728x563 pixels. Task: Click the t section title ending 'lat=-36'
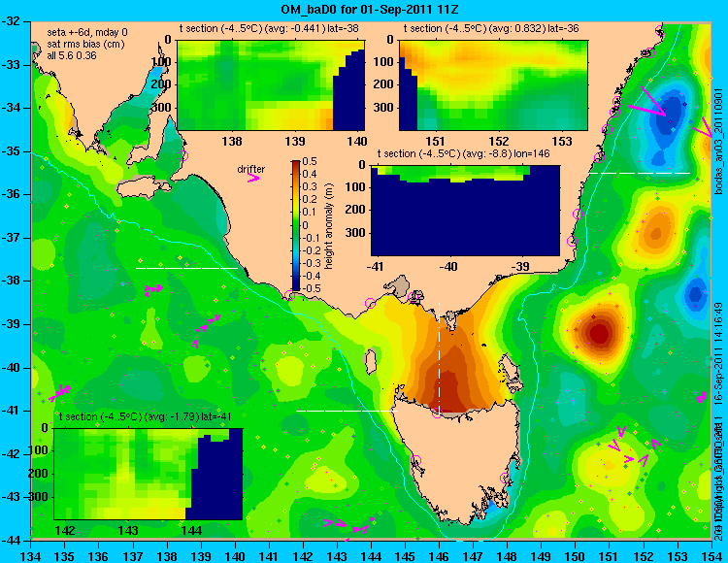click(491, 28)
